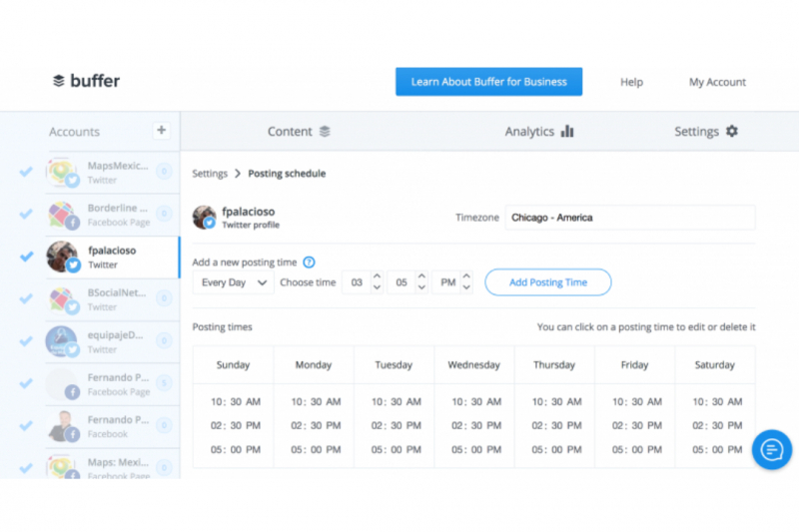Viewport: 799px width, 532px height.
Task: Click the fpalacioso profile avatar in sidebar
Action: tap(63, 257)
